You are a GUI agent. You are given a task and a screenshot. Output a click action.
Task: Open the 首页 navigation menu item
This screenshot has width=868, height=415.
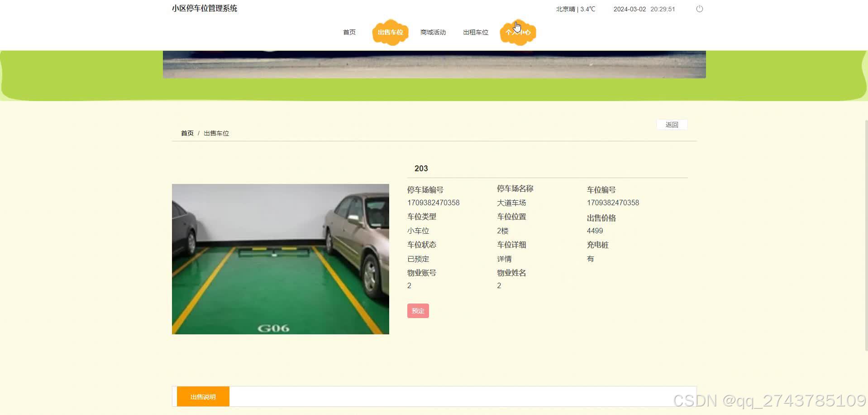349,32
